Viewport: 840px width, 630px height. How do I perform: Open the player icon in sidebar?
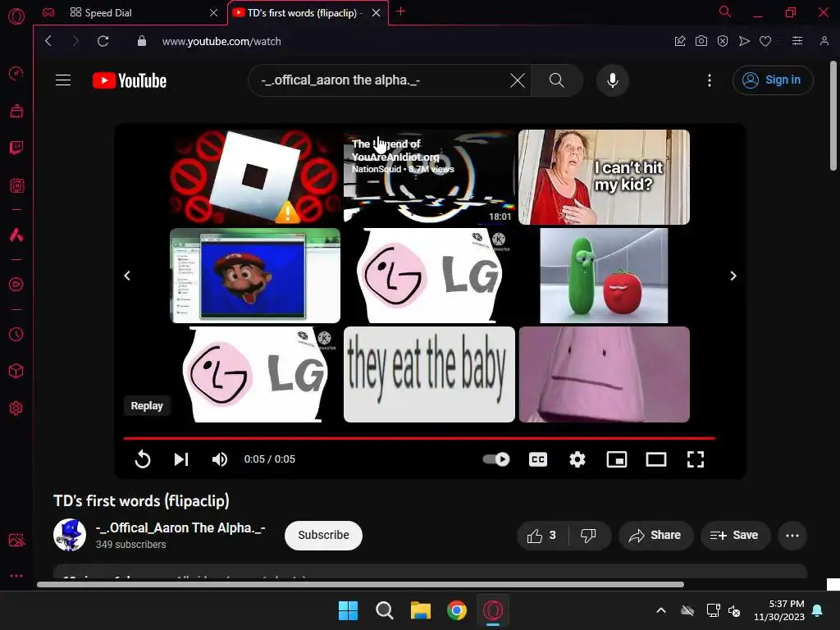pyautogui.click(x=16, y=285)
